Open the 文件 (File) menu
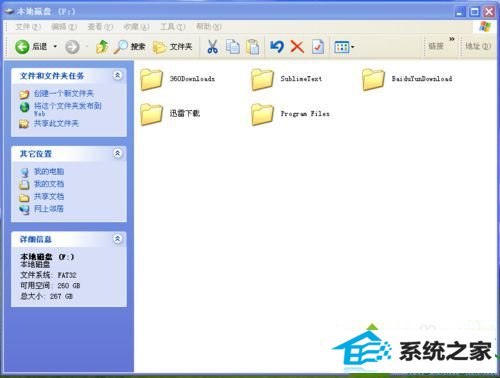The height and width of the screenshot is (378, 500). (28, 27)
